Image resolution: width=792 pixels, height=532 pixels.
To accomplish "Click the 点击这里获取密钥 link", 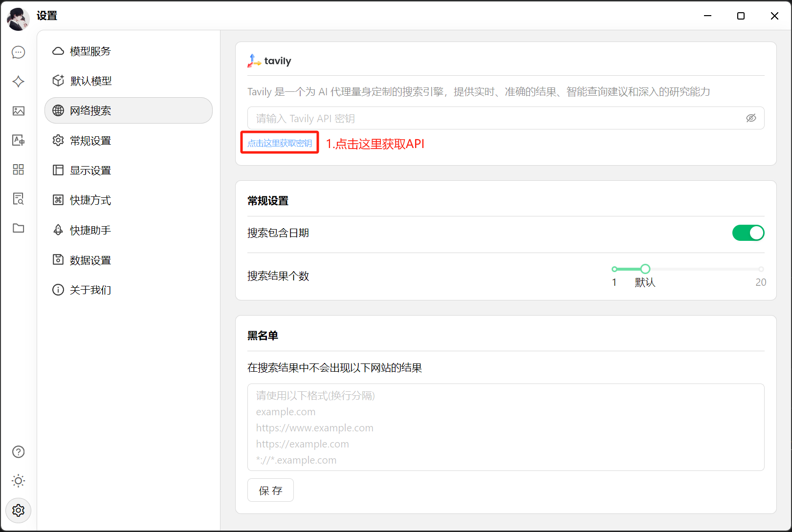I will pos(280,143).
